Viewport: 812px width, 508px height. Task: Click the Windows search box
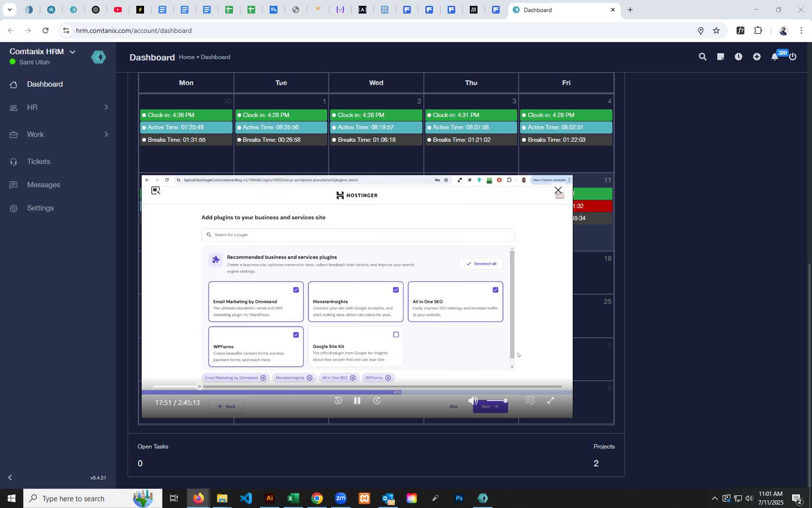tap(93, 498)
